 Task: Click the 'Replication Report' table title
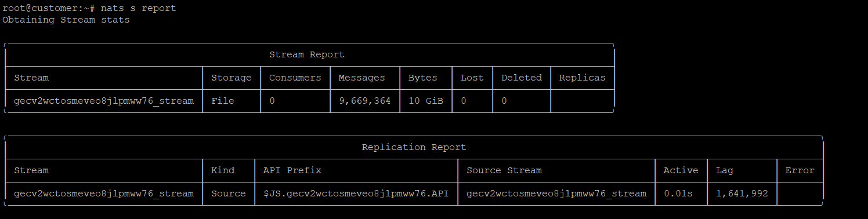pos(414,147)
